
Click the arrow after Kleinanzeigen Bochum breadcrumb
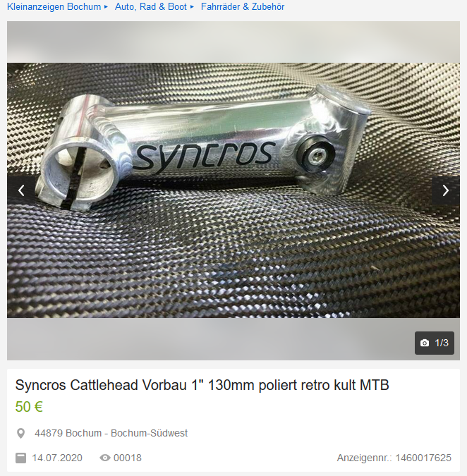(x=106, y=6)
